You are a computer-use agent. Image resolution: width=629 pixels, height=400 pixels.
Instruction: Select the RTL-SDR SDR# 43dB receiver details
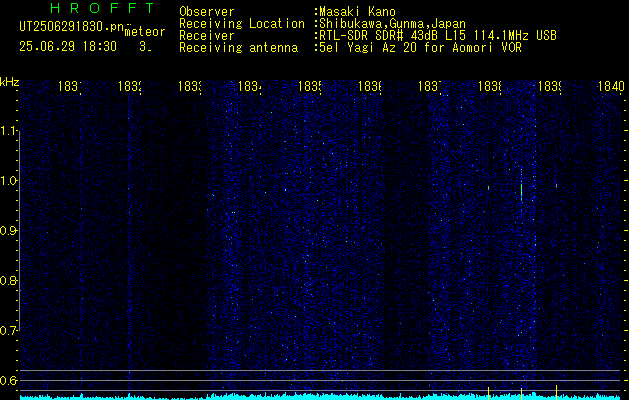click(x=438, y=36)
